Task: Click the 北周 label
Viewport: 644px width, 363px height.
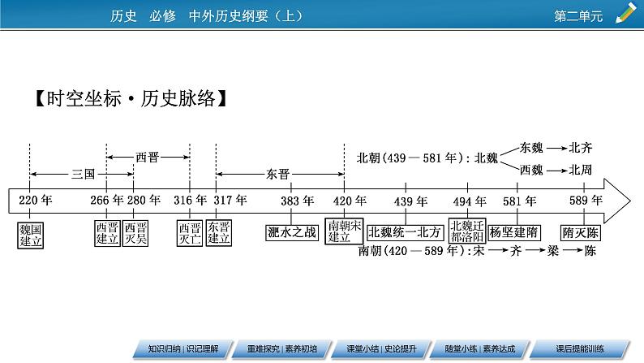Action: click(581, 170)
